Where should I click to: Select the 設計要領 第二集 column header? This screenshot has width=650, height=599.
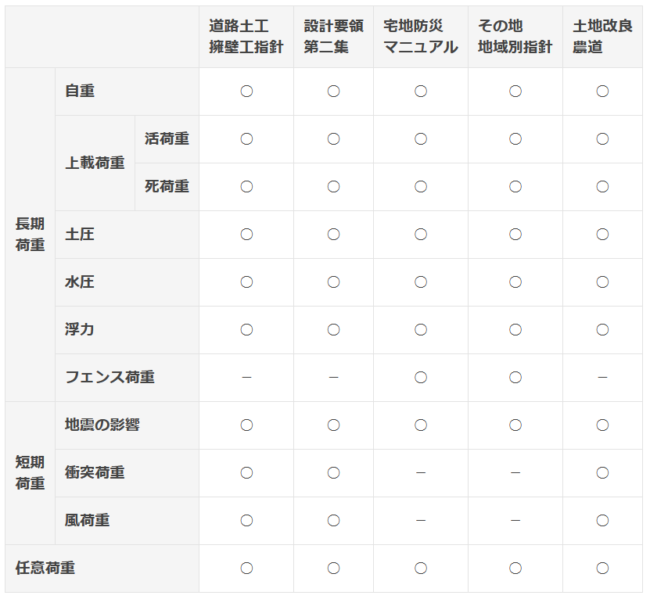pos(333,36)
